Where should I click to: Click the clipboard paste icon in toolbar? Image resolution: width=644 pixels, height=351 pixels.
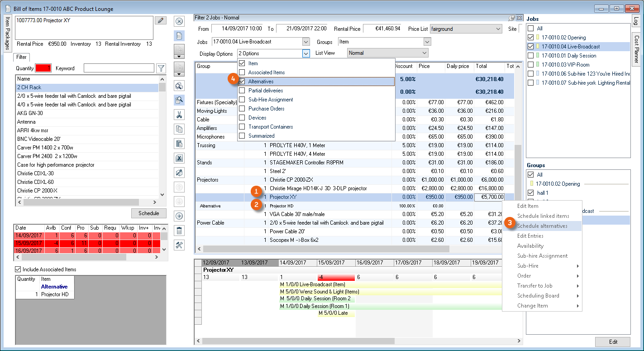point(179,144)
